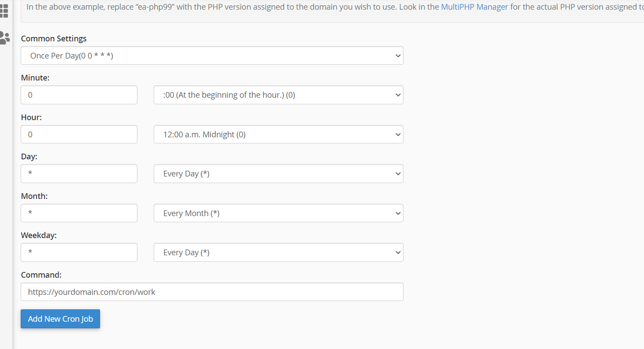The width and height of the screenshot is (644, 349).
Task: Follow the MultiPHP Manager link
Action: click(x=474, y=7)
